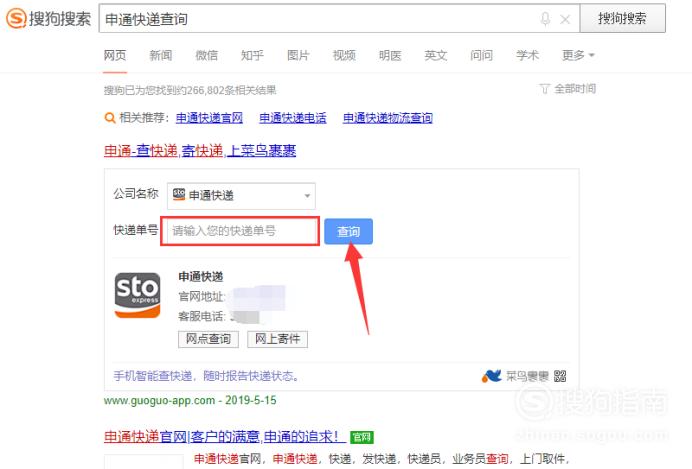Click the 网上寄件 button
The height and width of the screenshot is (469, 692).
pos(278,339)
